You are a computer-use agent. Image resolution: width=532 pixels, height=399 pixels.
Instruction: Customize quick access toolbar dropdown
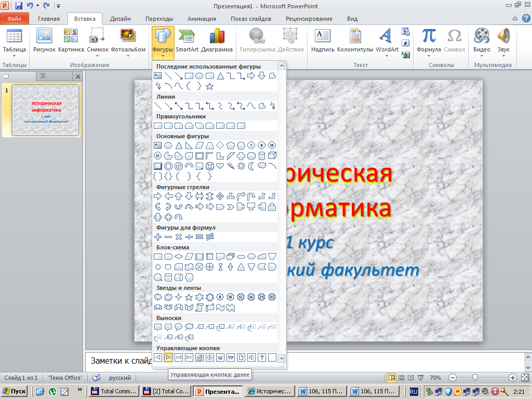tap(58, 6)
